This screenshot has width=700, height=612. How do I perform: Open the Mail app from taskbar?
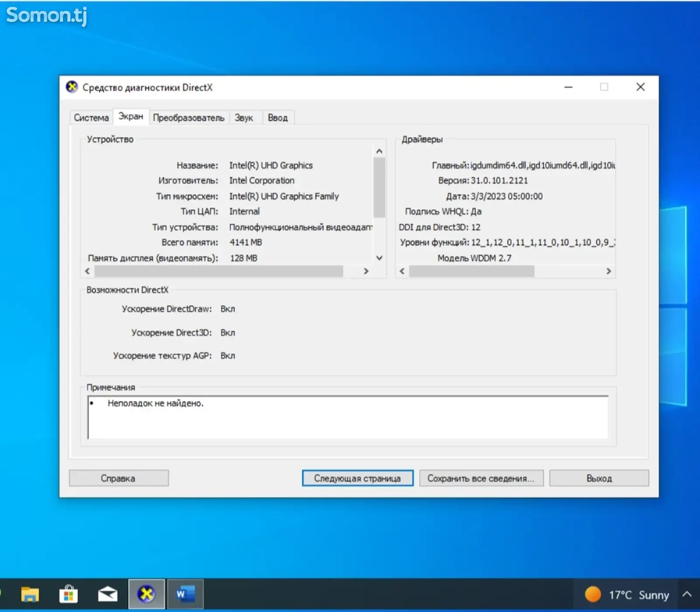click(108, 594)
